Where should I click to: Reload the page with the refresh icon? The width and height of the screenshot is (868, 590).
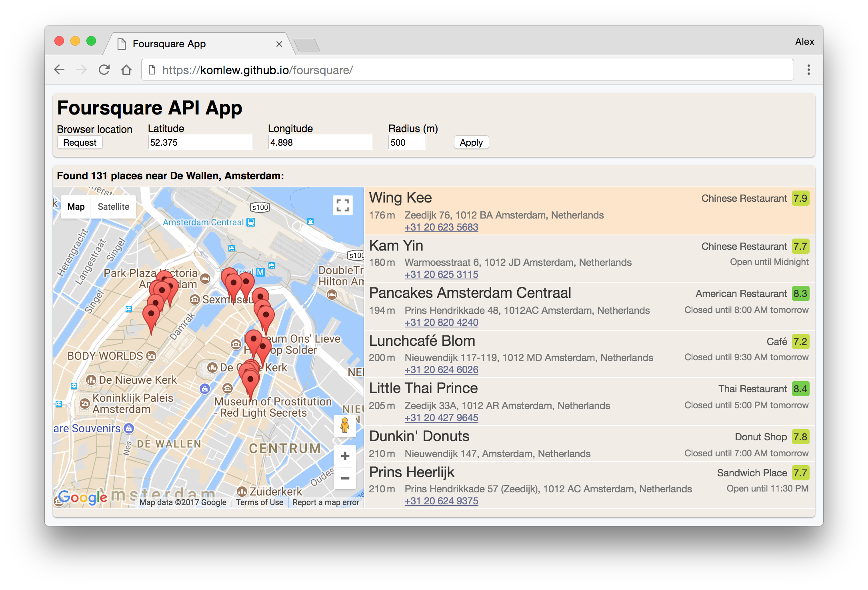click(x=104, y=70)
